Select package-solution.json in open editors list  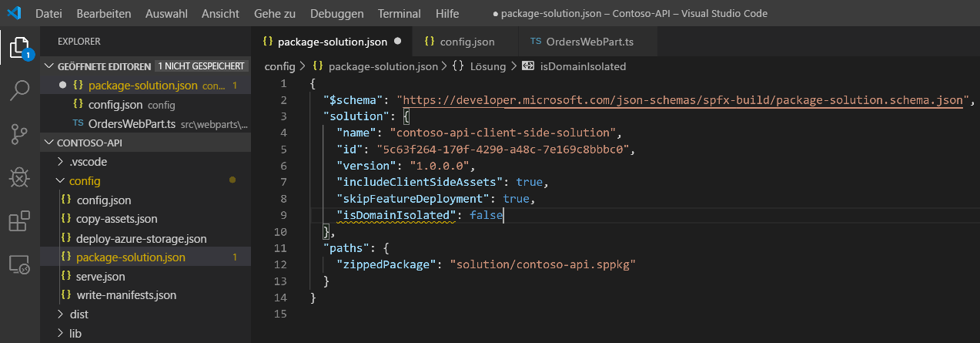coord(145,85)
